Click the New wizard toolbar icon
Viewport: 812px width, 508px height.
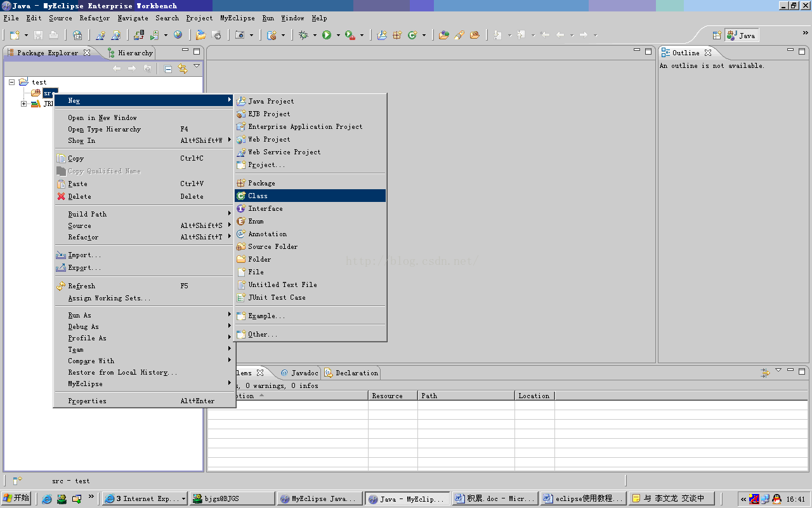(x=15, y=35)
